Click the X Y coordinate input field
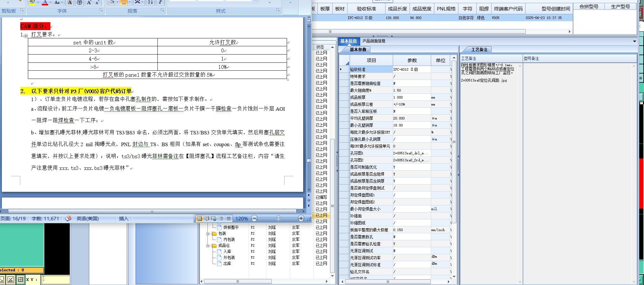Screen dimensions: 644x285 coord(55,280)
